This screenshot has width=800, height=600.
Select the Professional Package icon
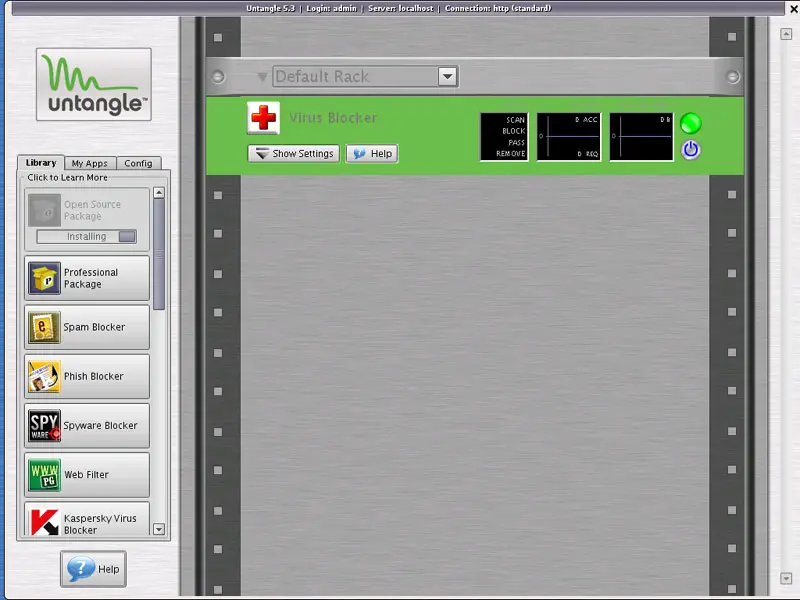[44, 278]
